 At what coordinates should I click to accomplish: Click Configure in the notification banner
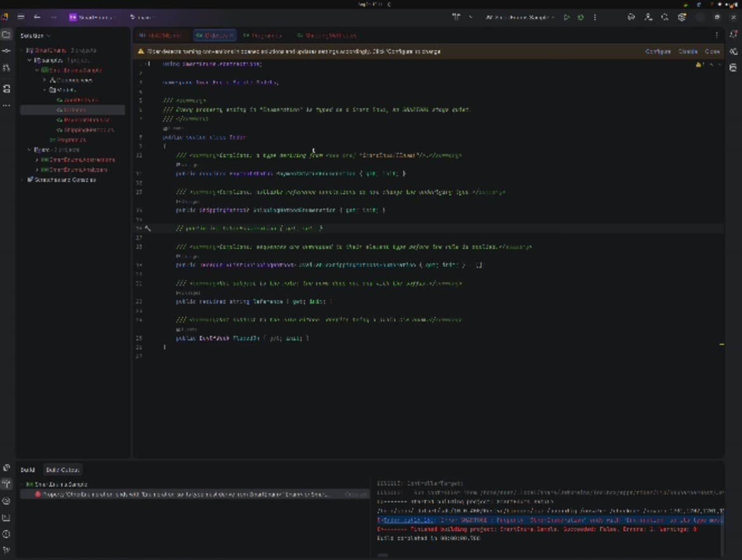click(658, 51)
